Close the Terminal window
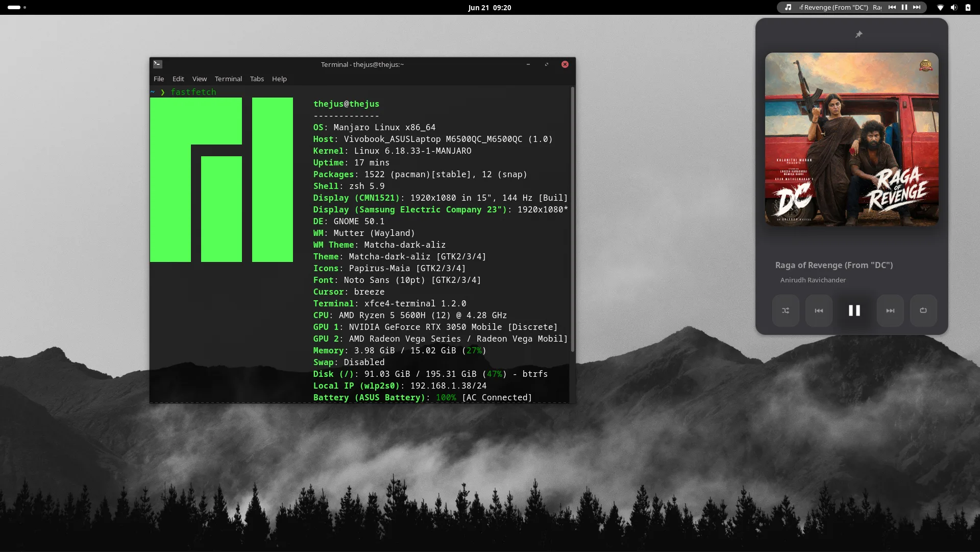The height and width of the screenshot is (552, 980). click(565, 64)
